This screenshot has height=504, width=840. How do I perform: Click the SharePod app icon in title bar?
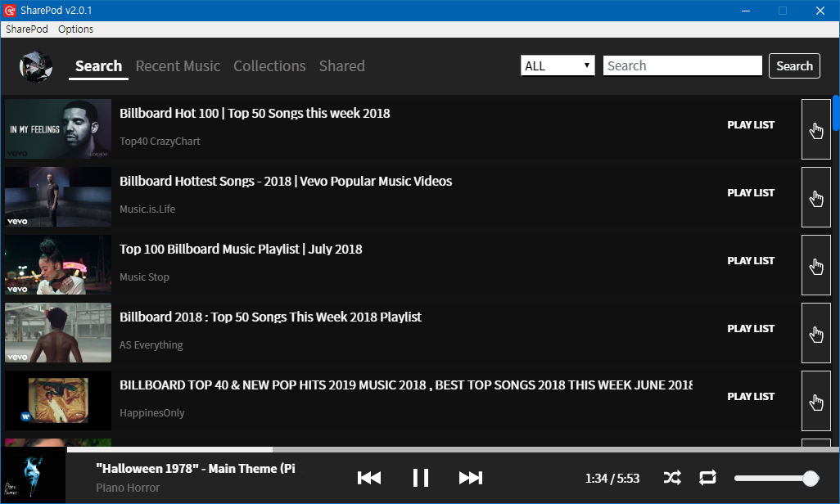click(10, 10)
